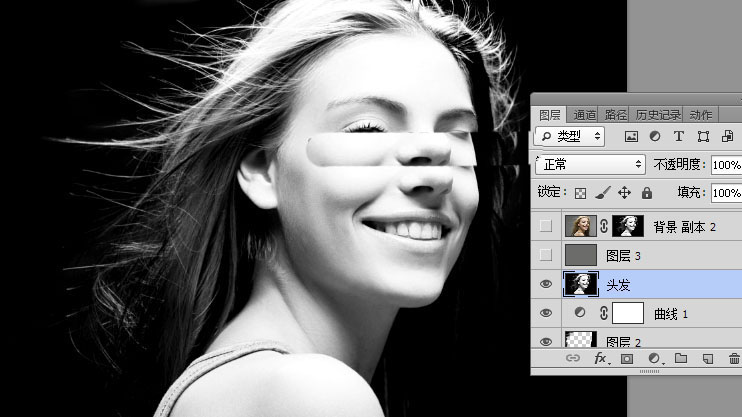Hide the 头发 layer
Screen dimensions: 742x417
pos(545,285)
